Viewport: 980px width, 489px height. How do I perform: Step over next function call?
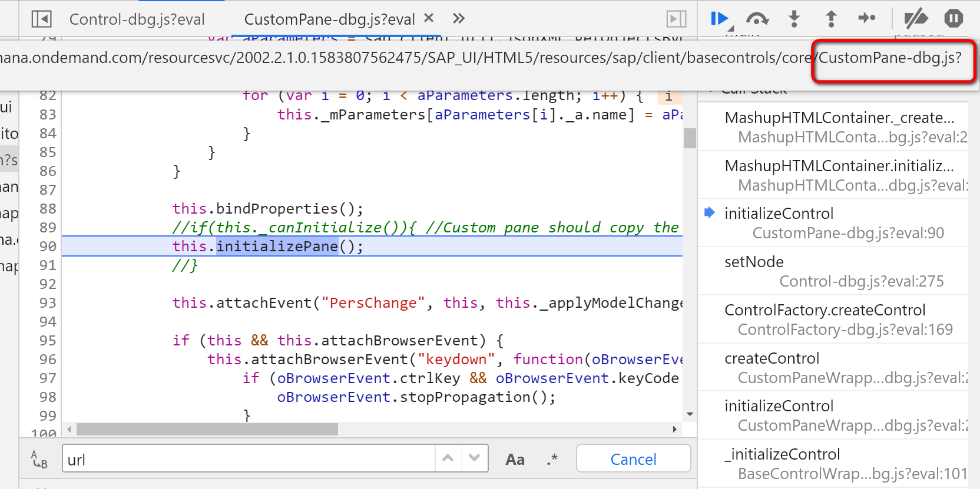[757, 19]
